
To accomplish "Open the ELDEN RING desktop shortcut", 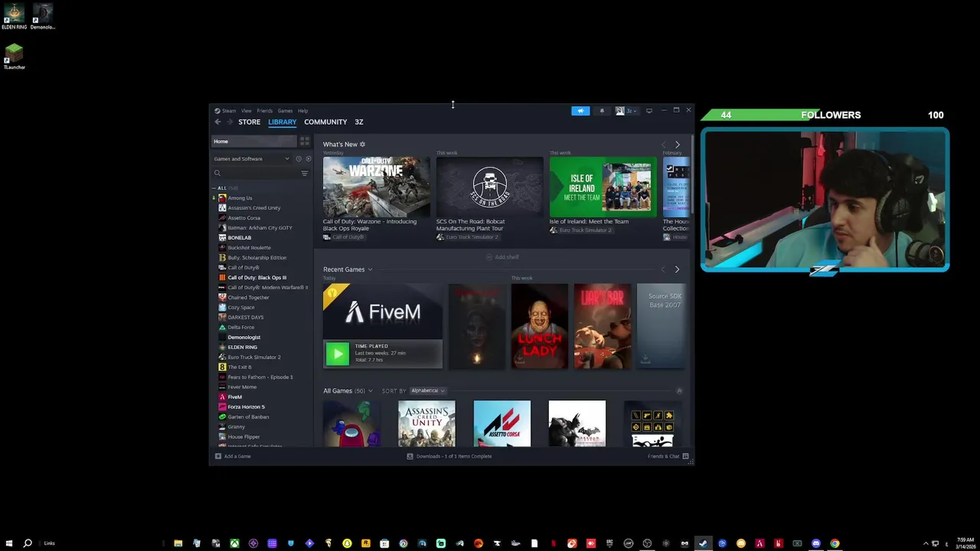I will 14,16.
